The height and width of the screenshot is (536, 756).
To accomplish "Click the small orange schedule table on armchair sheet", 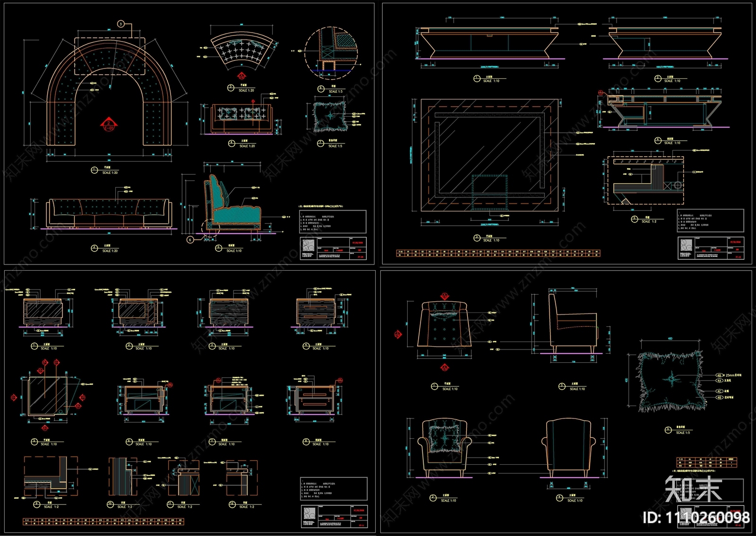I will pos(707,462).
